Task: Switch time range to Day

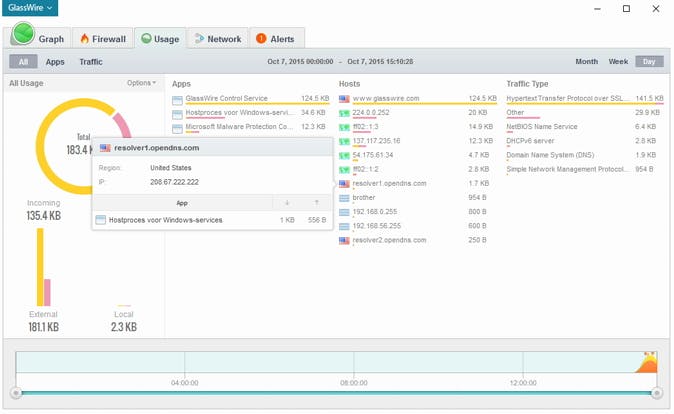Action: 649,61
